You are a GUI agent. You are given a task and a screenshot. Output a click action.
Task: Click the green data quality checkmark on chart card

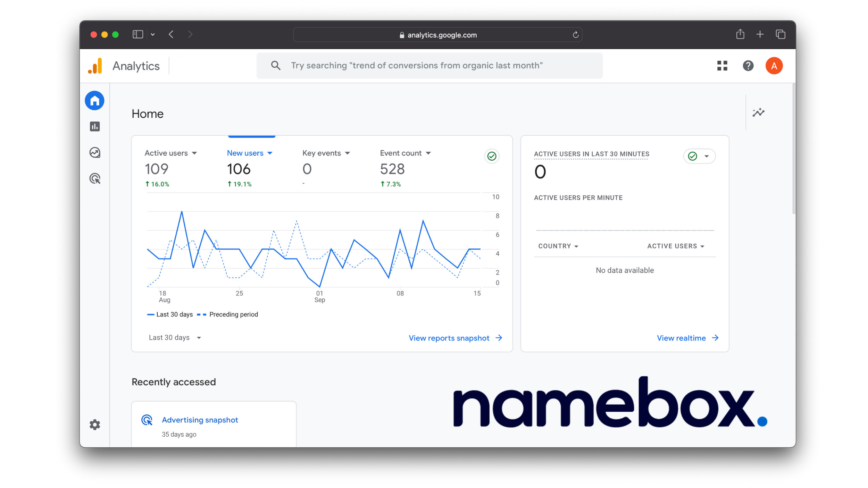click(x=492, y=156)
